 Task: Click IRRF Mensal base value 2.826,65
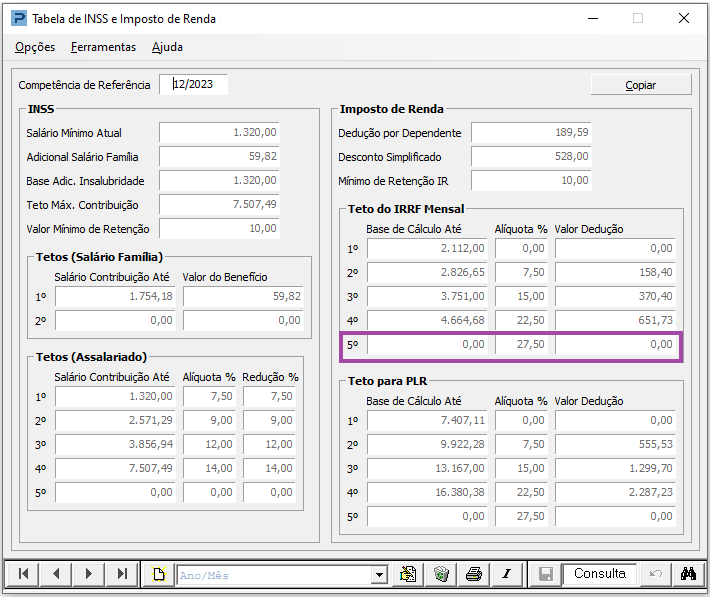pos(427,273)
